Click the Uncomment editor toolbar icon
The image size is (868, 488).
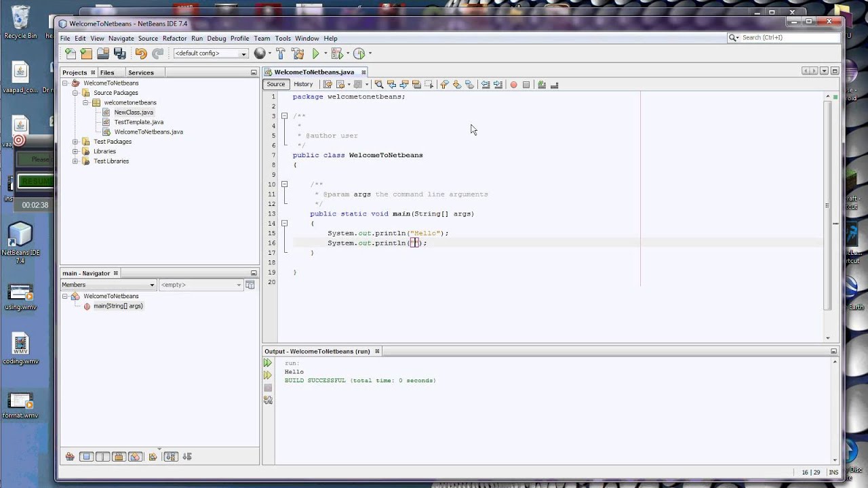click(554, 85)
